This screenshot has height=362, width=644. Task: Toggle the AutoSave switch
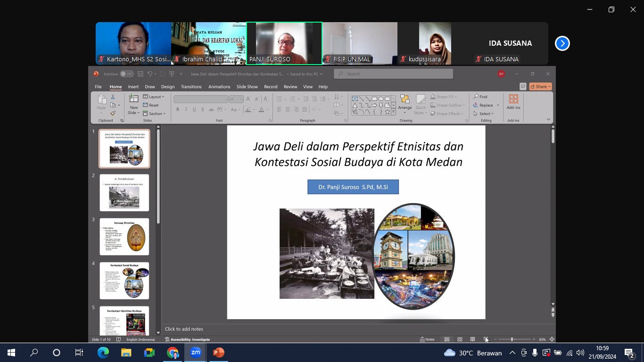point(126,74)
